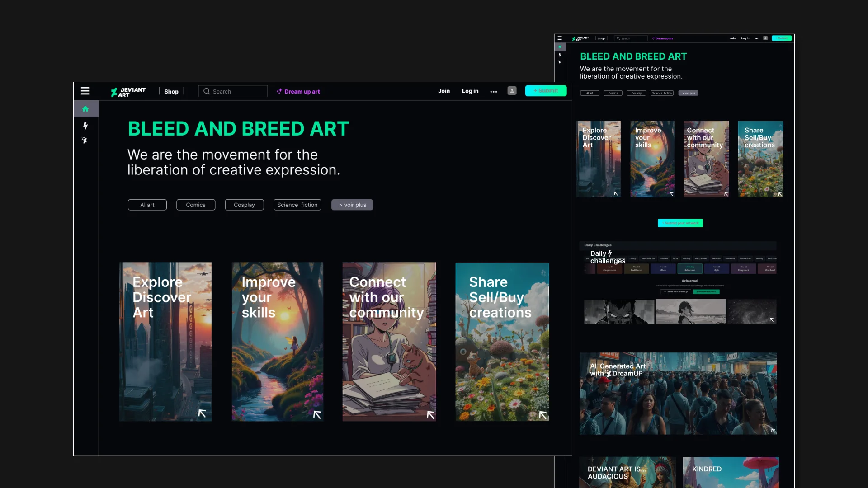Select the AI art tag
The image size is (868, 488).
click(x=147, y=205)
